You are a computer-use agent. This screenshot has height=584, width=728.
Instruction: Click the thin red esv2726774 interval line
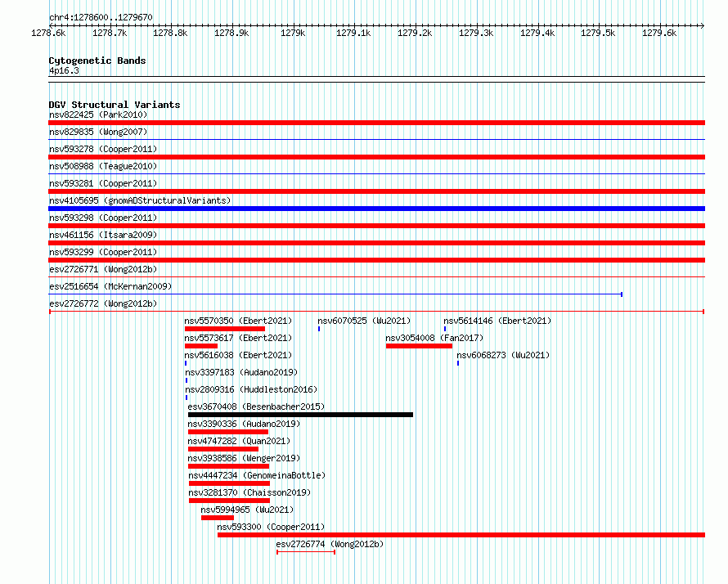pos(306,552)
